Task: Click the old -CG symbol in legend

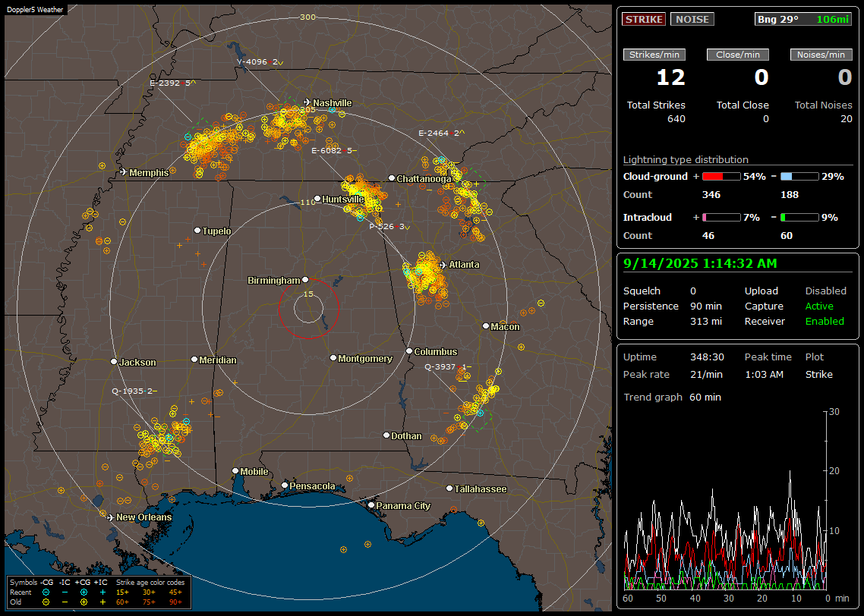Action: click(46, 602)
